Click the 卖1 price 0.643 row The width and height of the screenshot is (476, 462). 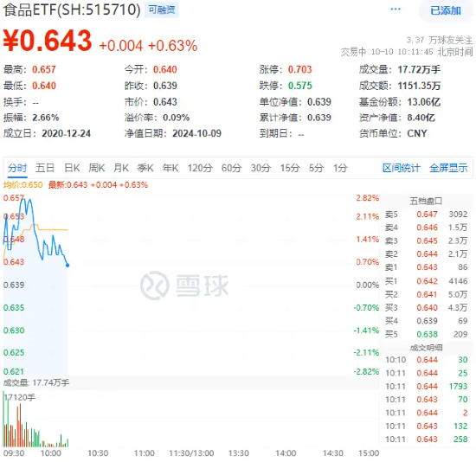426,267
